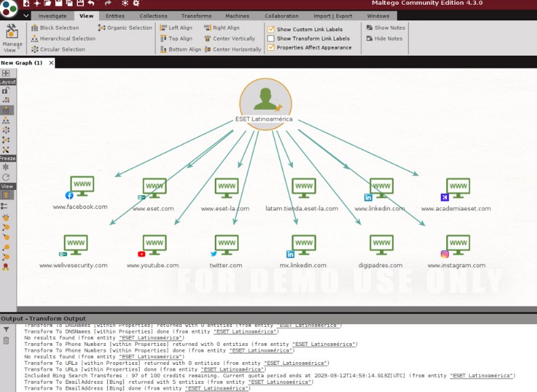Click the undo arrow in title bar
The height and width of the screenshot is (392, 537).
91,3
